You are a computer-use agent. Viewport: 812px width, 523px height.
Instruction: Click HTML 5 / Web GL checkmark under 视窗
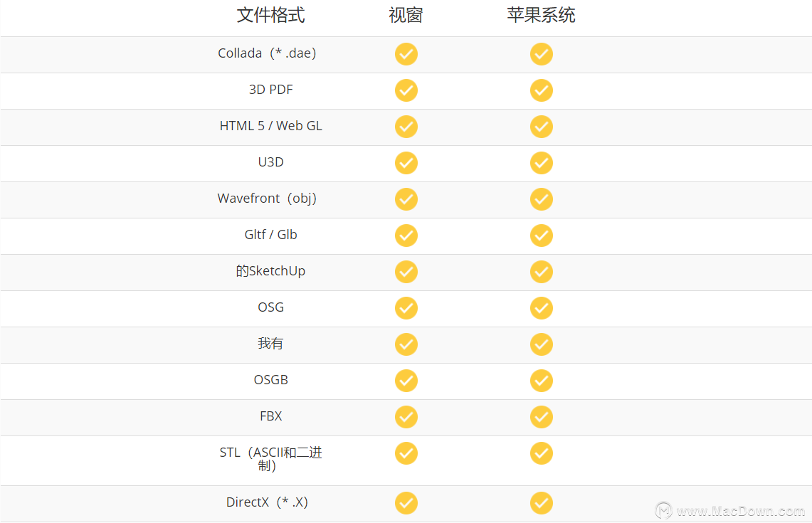pyautogui.click(x=406, y=127)
